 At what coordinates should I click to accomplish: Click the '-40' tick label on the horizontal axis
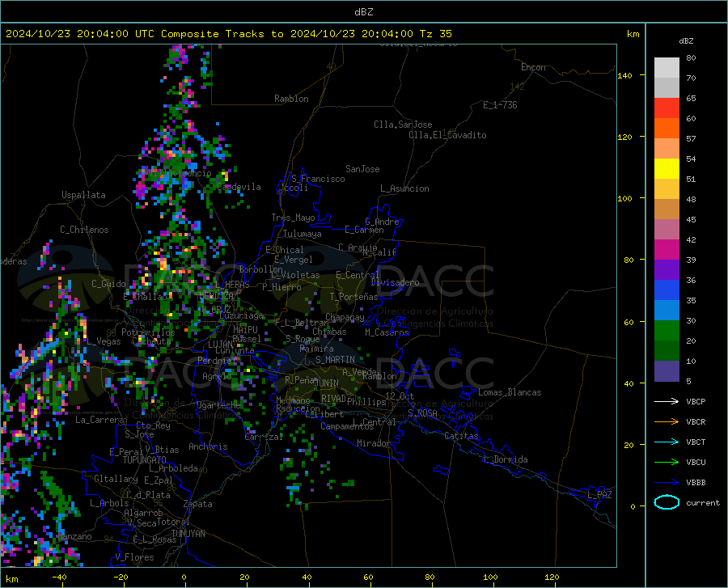[x=59, y=577]
